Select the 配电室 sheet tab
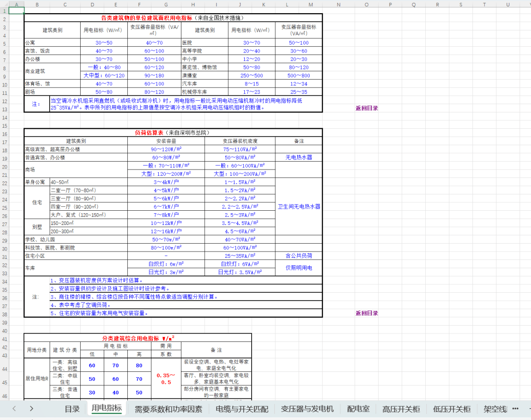This screenshot has width=531, height=420. coord(358,409)
